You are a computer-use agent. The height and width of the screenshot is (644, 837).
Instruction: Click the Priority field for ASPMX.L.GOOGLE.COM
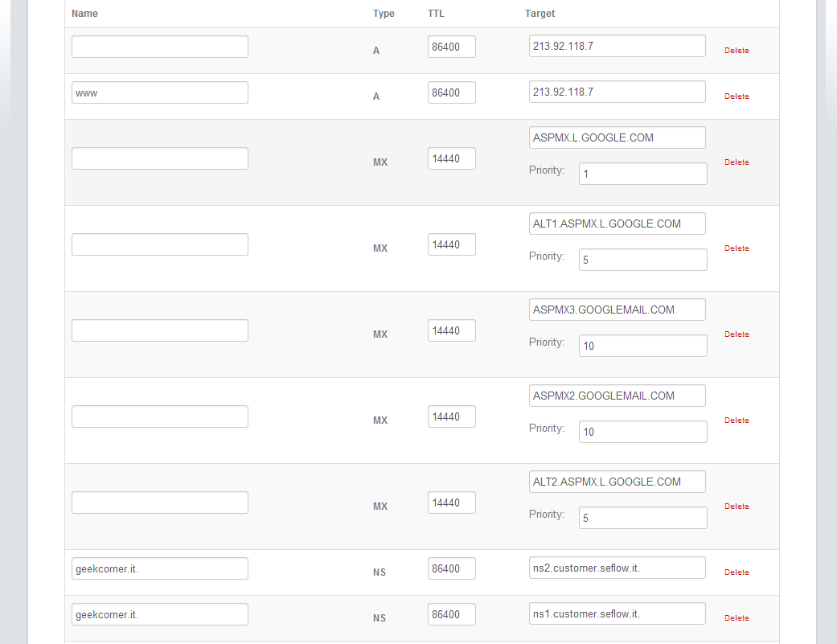pyautogui.click(x=642, y=174)
